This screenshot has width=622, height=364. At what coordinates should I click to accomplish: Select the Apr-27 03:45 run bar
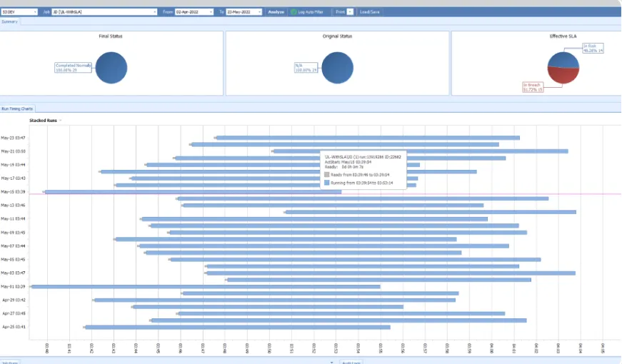(341, 313)
